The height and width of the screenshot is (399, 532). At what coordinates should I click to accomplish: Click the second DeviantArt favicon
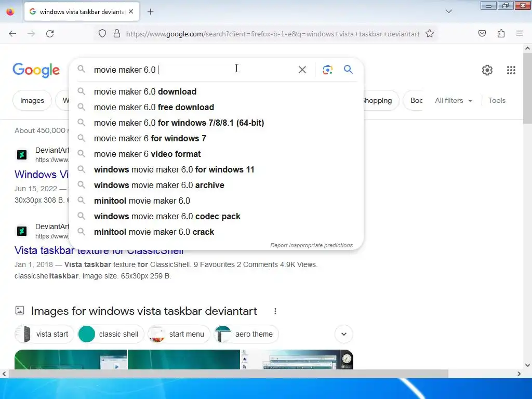(22, 231)
